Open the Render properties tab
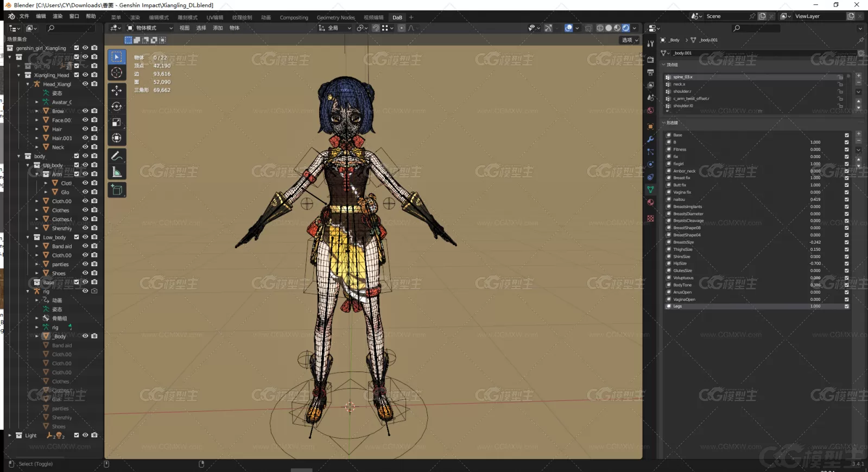 click(650, 59)
